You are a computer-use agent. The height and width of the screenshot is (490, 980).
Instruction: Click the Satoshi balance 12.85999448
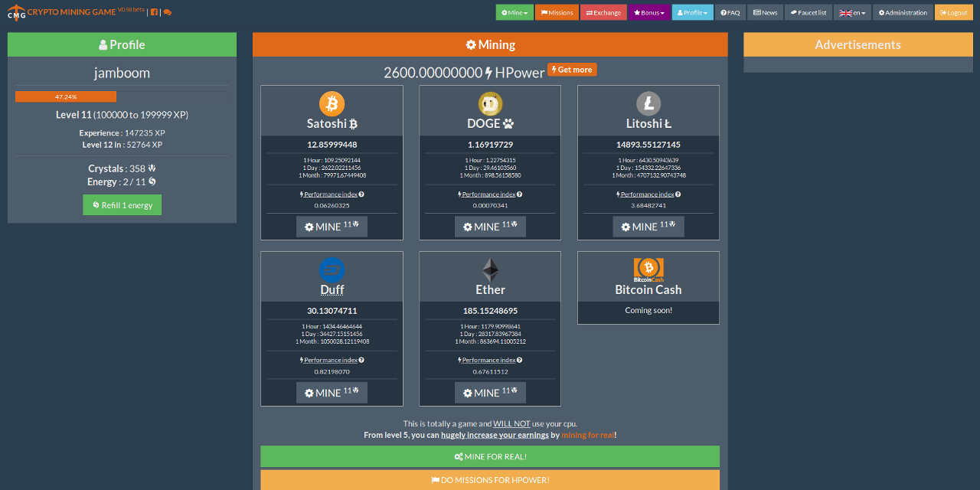[332, 145]
